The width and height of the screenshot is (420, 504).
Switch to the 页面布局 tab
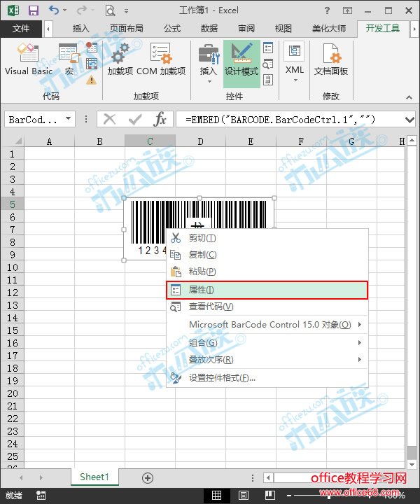click(x=127, y=29)
